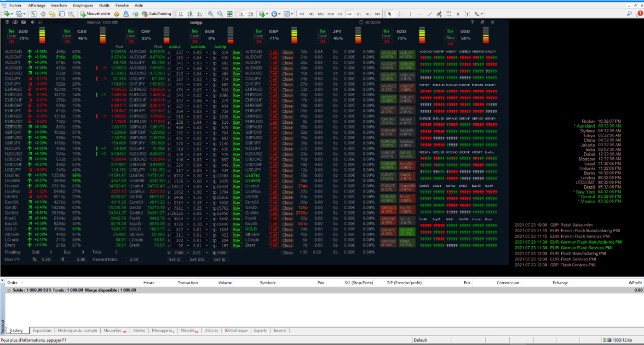The width and height of the screenshot is (644, 345).
Task: Click the Reward Ratio input field
Action: [x=134, y=259]
